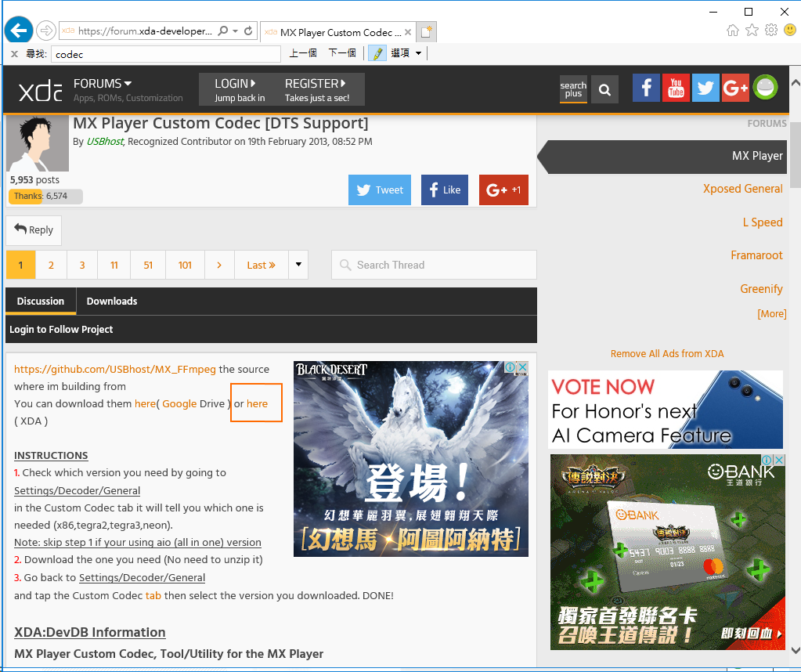This screenshot has width=801, height=672.
Task: Click 上一個 to find previous match
Action: point(303,53)
